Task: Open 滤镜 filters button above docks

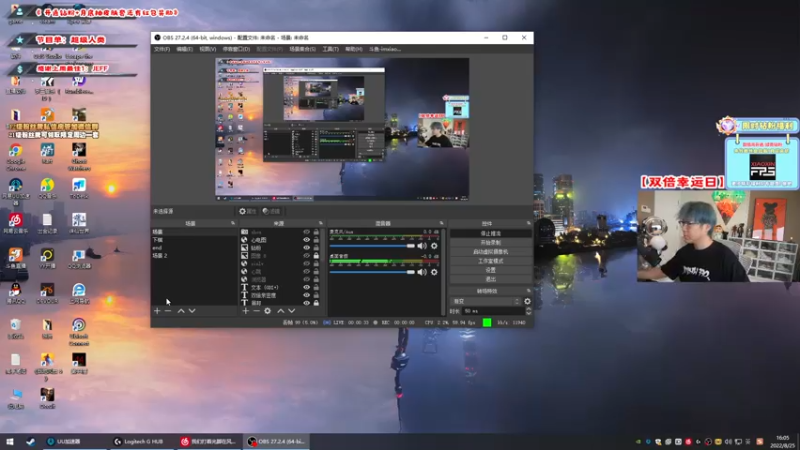Action: 271,211
